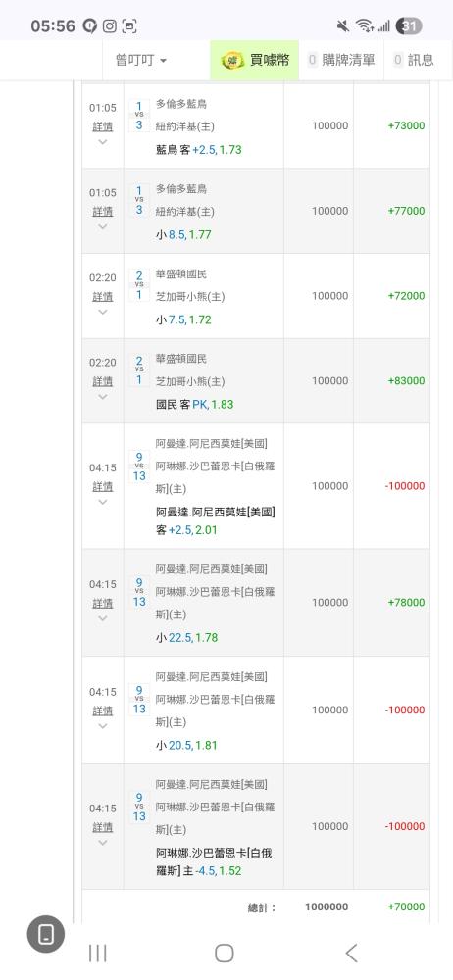Image resolution: width=453 pixels, height=980 pixels.
Task: Expand chevron under the second 01:05 bet
Action: click(x=103, y=227)
